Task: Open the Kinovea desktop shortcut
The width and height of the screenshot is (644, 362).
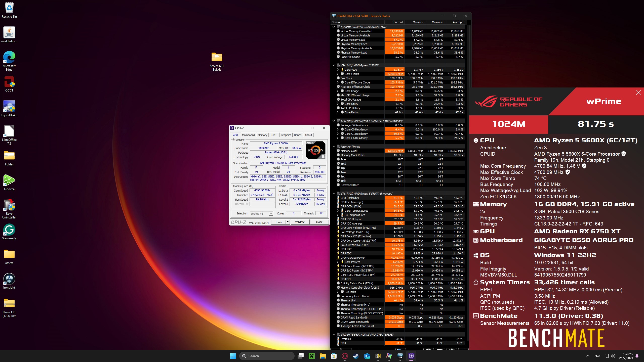Action: [x=9, y=183]
